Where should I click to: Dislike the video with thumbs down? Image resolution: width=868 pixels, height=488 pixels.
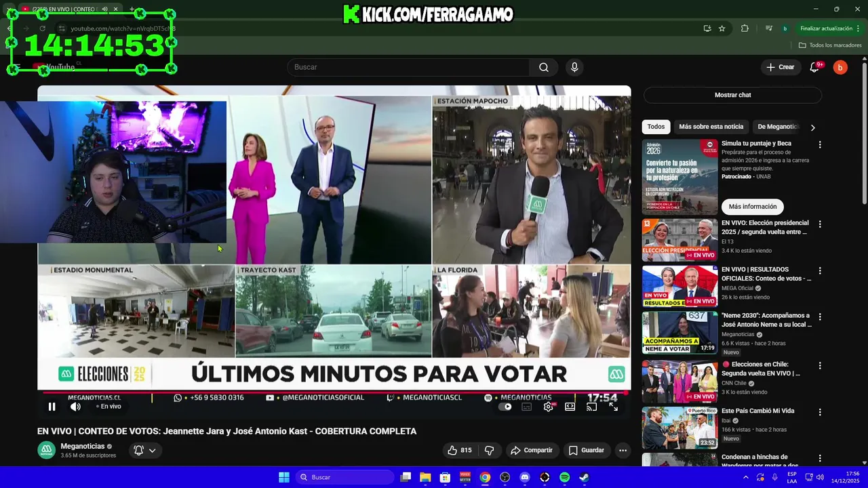[489, 450]
